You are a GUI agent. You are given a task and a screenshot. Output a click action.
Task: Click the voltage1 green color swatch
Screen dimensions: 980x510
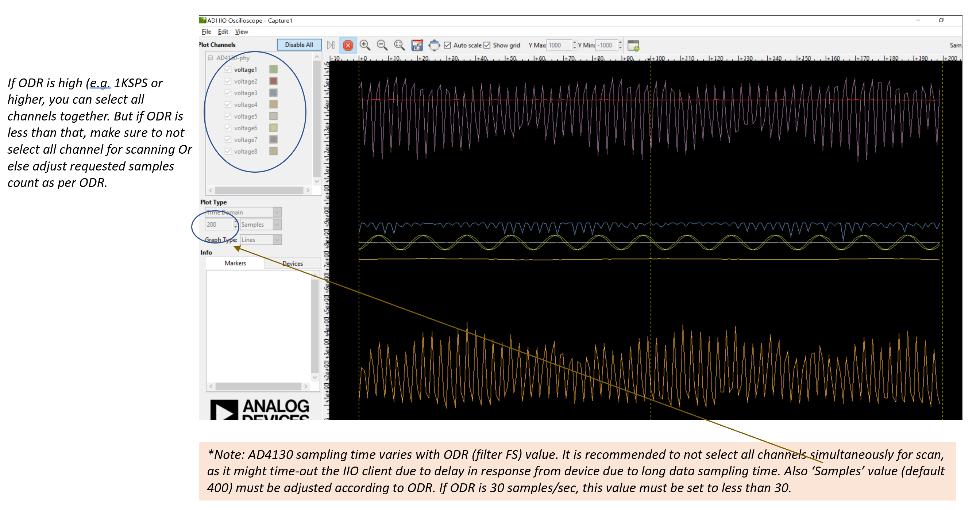(x=273, y=69)
